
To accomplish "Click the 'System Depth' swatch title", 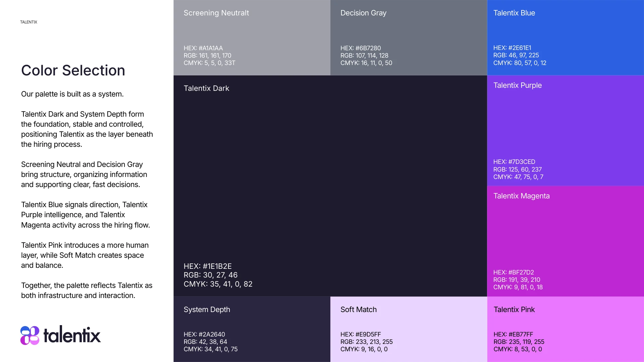I will click(207, 310).
